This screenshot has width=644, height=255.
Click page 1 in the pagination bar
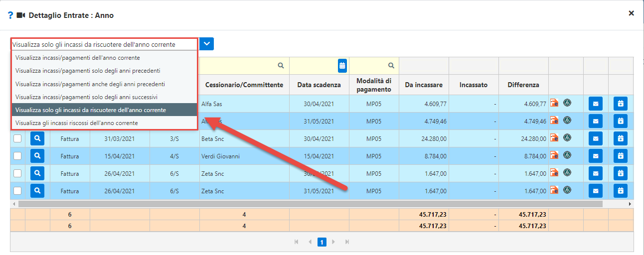click(x=322, y=242)
